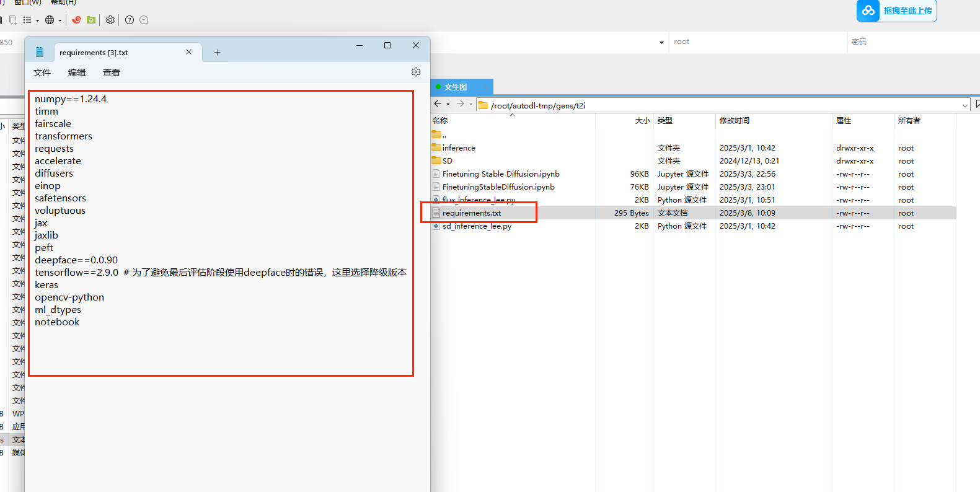Expand the remote path dropdown
The width and height of the screenshot is (980, 492).
(x=965, y=105)
